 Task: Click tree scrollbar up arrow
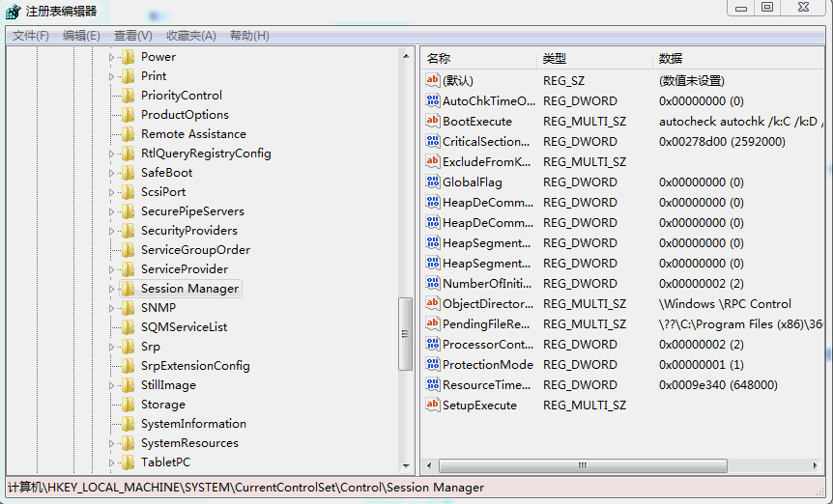[x=406, y=56]
